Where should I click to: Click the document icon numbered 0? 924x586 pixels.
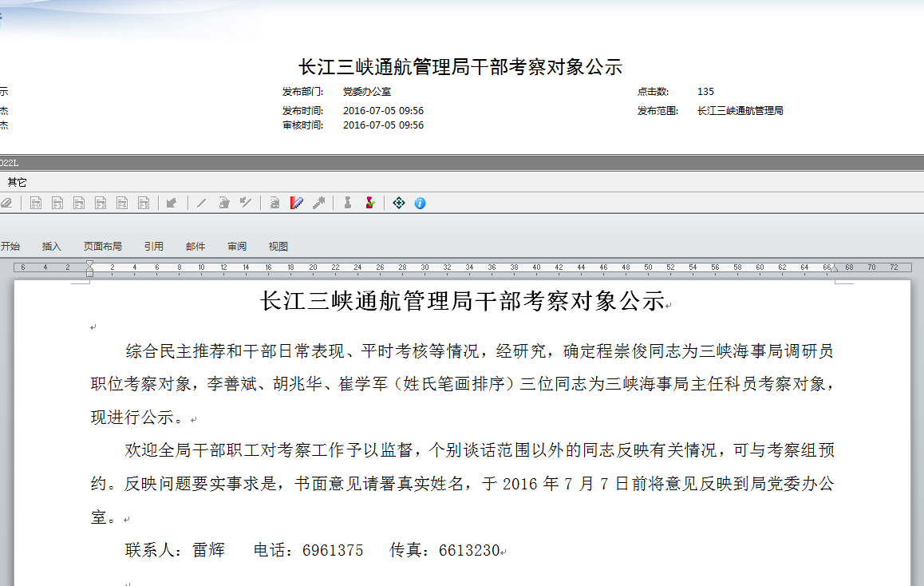tap(36, 204)
